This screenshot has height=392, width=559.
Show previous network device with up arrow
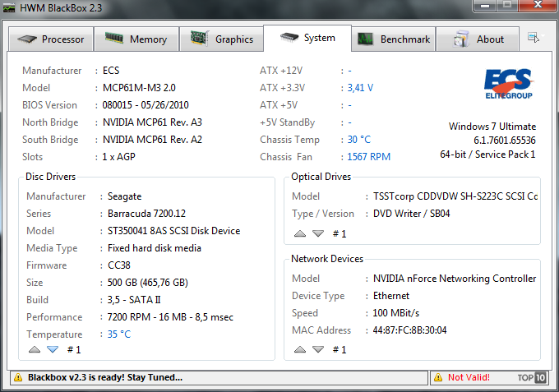[300, 349]
